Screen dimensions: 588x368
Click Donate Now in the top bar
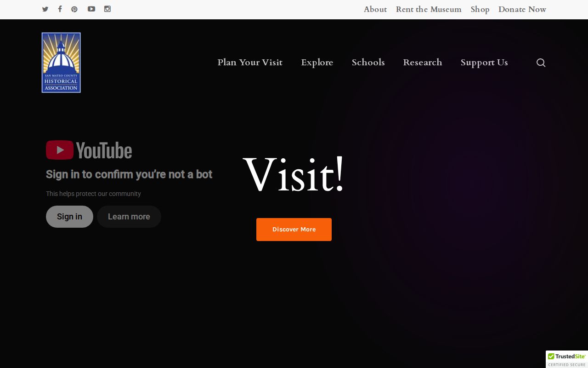click(x=522, y=9)
